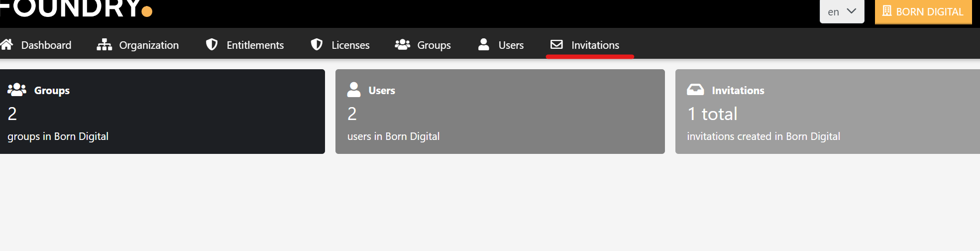Click the Users person icon in navbar
This screenshot has width=980, height=251.
click(483, 45)
